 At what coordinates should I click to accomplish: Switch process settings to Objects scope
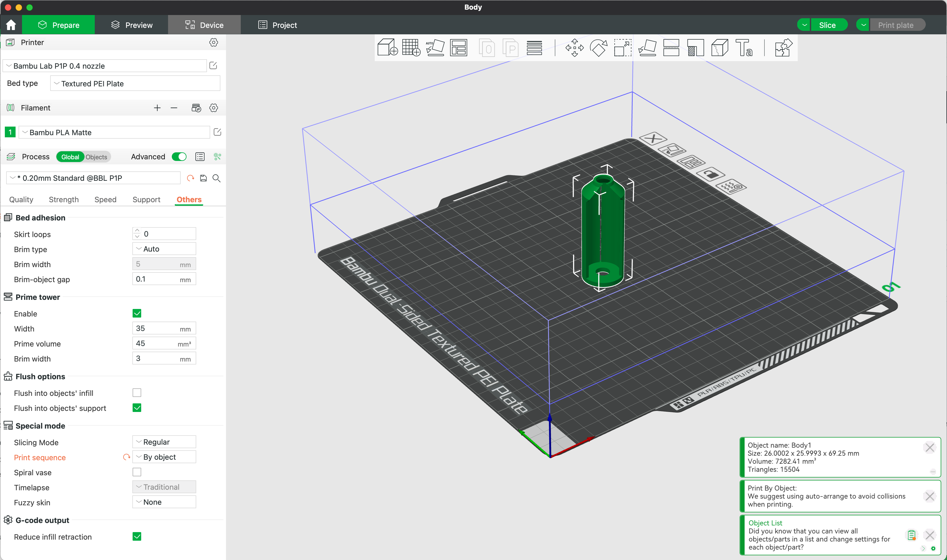coord(96,157)
